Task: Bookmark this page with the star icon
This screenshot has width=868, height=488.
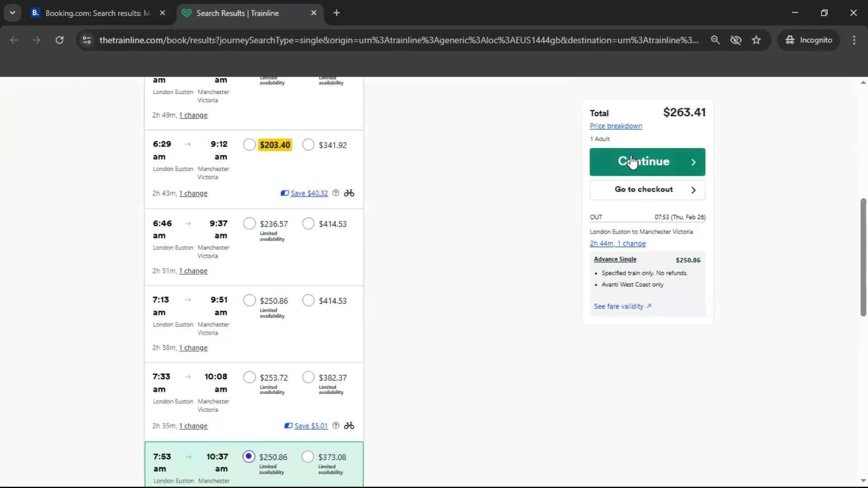Action: (x=756, y=40)
